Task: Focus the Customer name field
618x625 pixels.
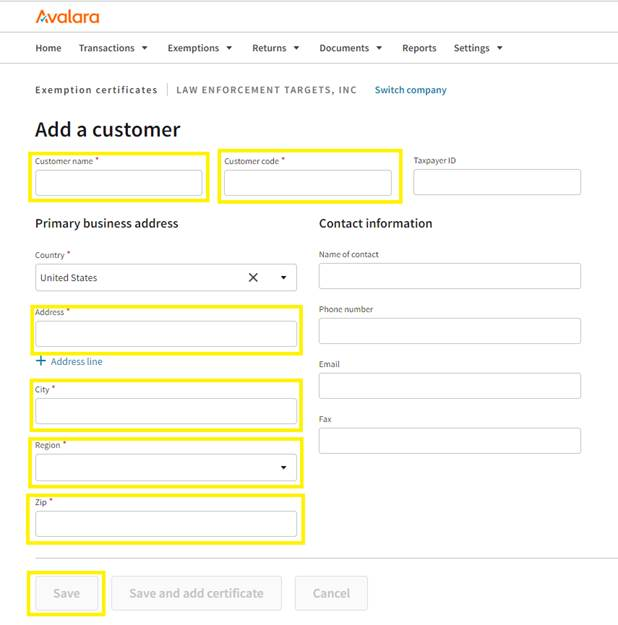Action: (x=119, y=183)
